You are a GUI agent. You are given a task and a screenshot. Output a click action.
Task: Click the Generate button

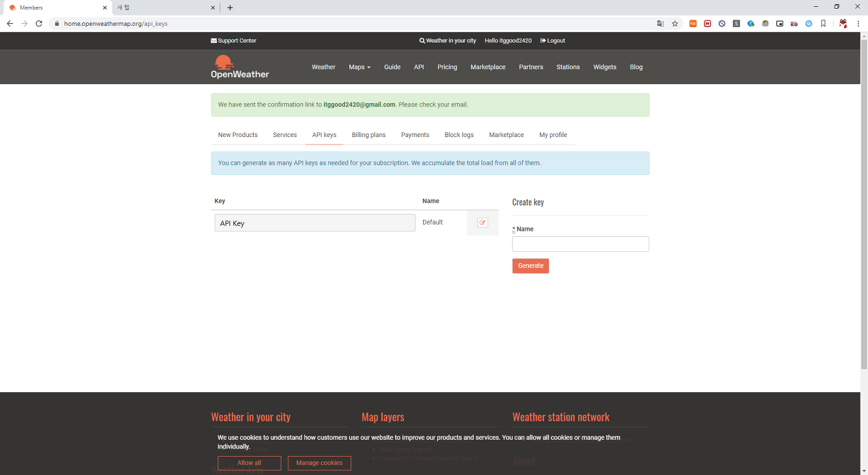530,266
